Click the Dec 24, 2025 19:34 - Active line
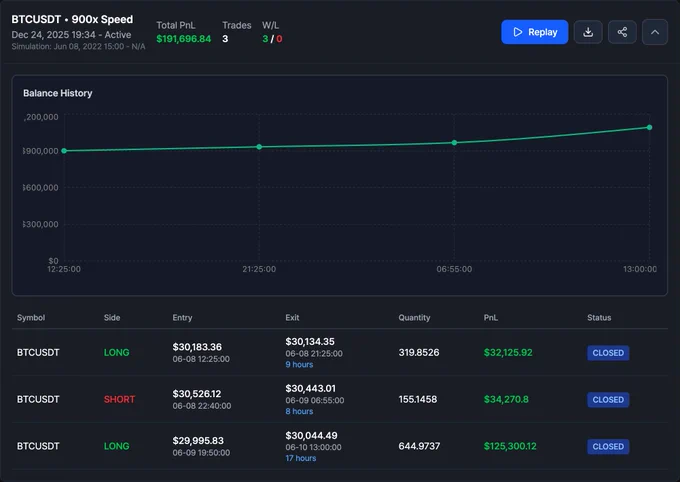The height and width of the screenshot is (482, 680). pyautogui.click(x=71, y=35)
